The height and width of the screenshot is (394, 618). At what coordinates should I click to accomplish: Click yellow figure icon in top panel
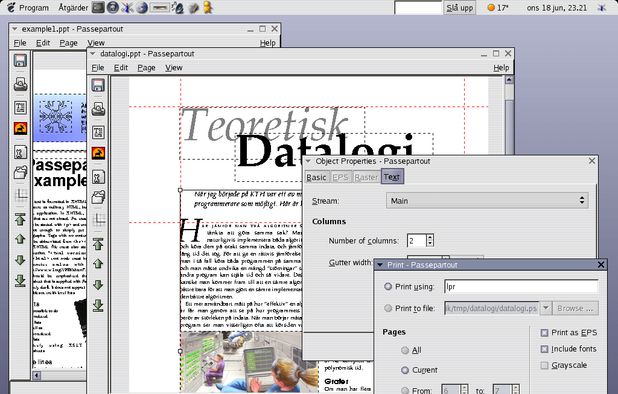pos(208,7)
